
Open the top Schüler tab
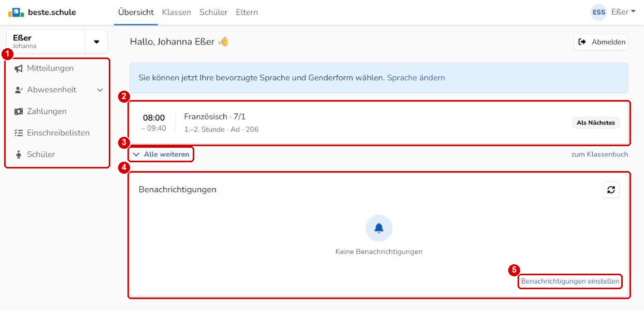[213, 12]
